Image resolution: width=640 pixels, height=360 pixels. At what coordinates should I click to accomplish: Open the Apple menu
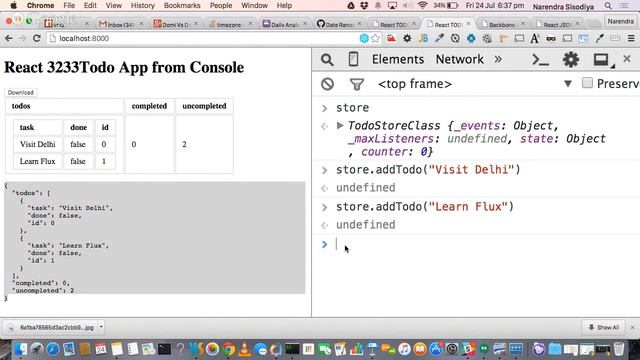pyautogui.click(x=13, y=5)
